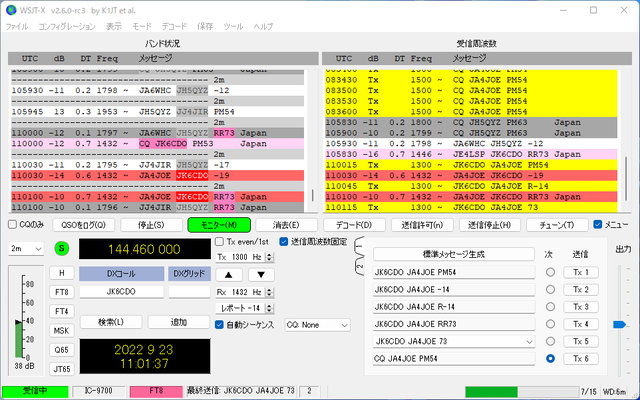Click the デコード(D) button
The width and height of the screenshot is (640, 400).
pos(354,225)
